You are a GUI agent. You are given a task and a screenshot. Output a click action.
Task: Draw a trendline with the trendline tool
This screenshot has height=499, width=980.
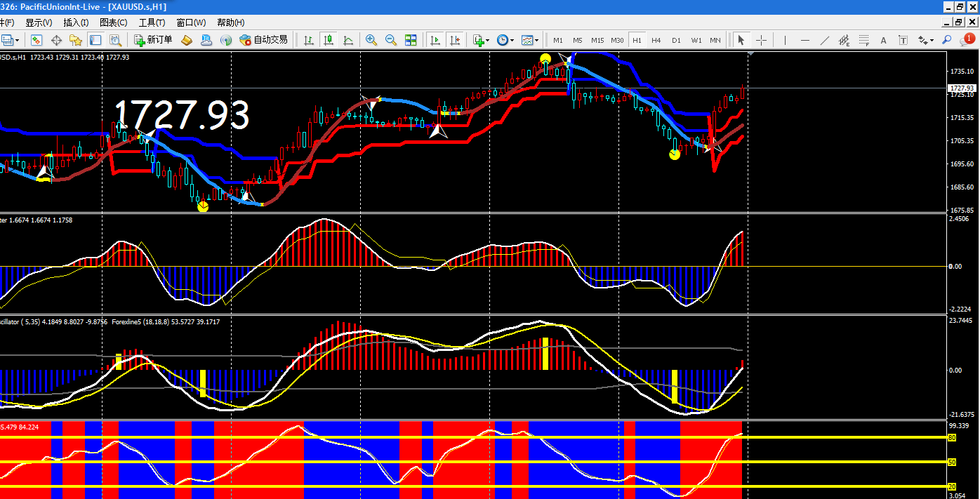click(x=824, y=40)
